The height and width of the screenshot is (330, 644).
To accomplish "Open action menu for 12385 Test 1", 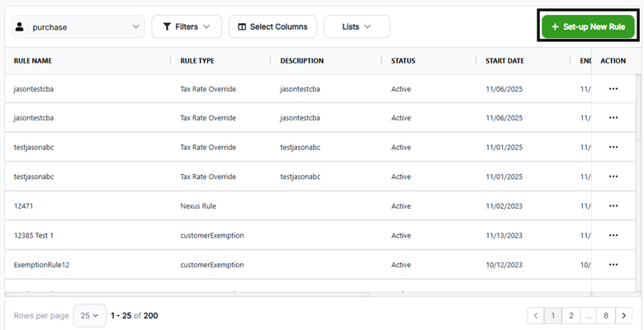I will 613,235.
